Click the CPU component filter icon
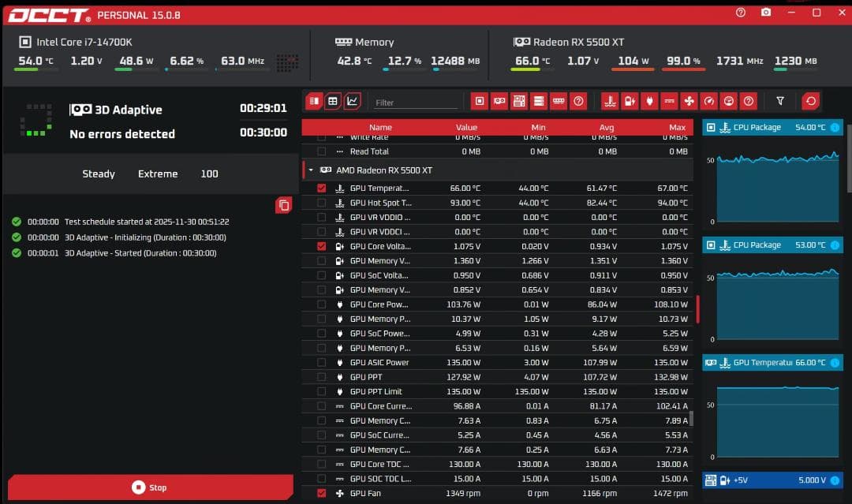This screenshot has width=852, height=504. [479, 101]
